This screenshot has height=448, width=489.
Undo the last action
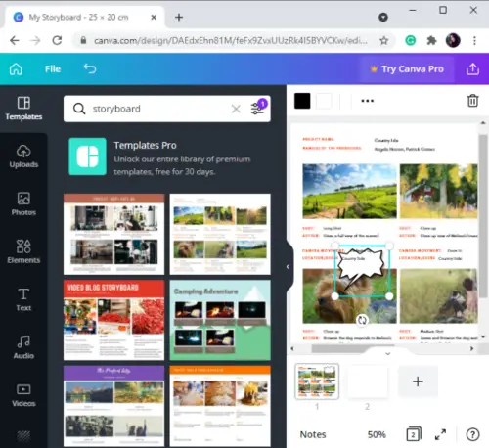click(x=90, y=68)
